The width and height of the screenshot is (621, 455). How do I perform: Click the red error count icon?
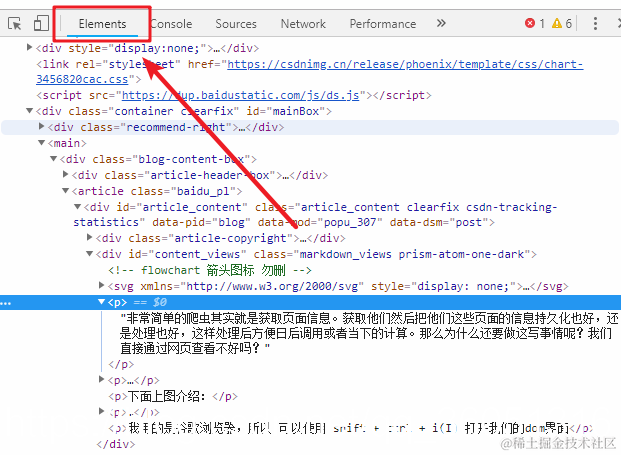[x=530, y=23]
